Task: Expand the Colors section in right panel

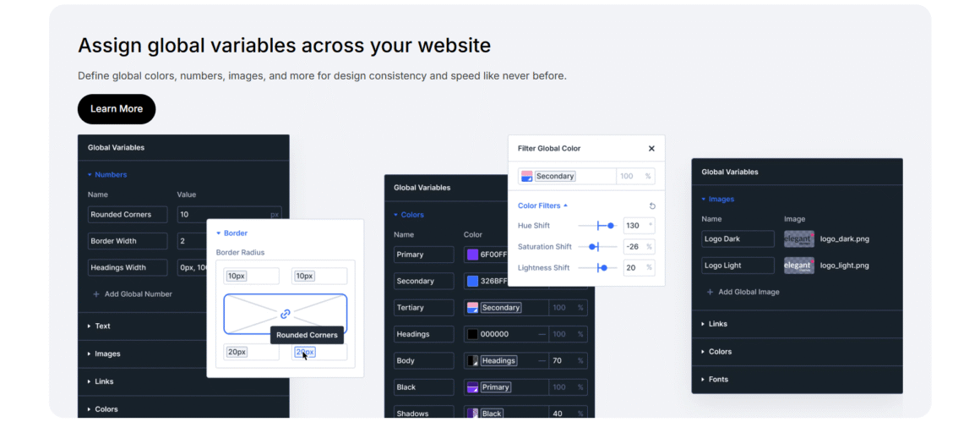Action: click(x=716, y=352)
